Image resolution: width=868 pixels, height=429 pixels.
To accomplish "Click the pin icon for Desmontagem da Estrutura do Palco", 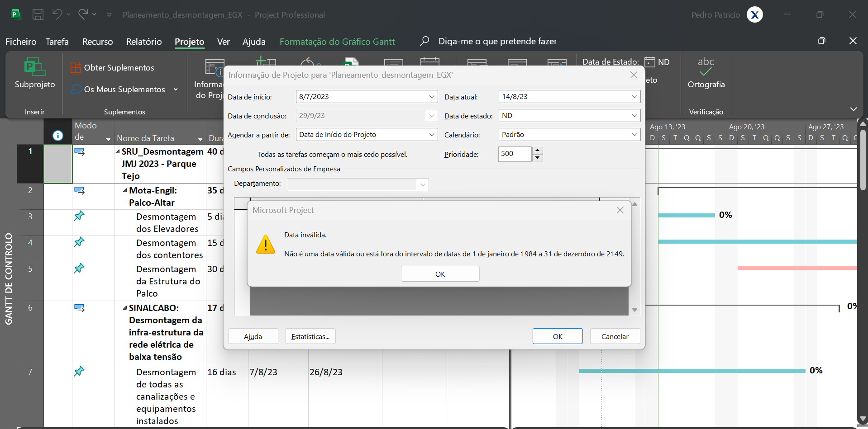I will click(79, 269).
